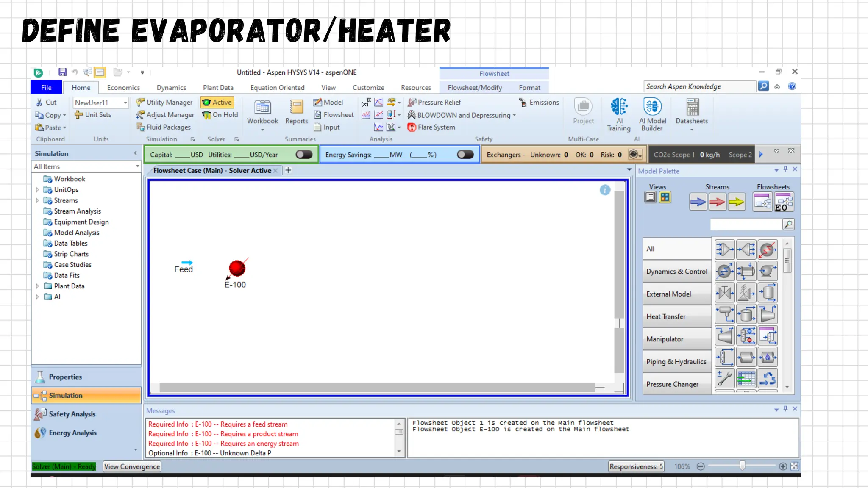The image size is (868, 488).
Task: Switch to Safety Analysis environment
Action: coord(86,414)
